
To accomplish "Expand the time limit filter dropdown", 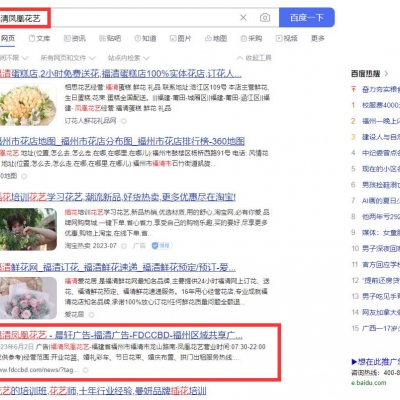I will click(14, 58).
